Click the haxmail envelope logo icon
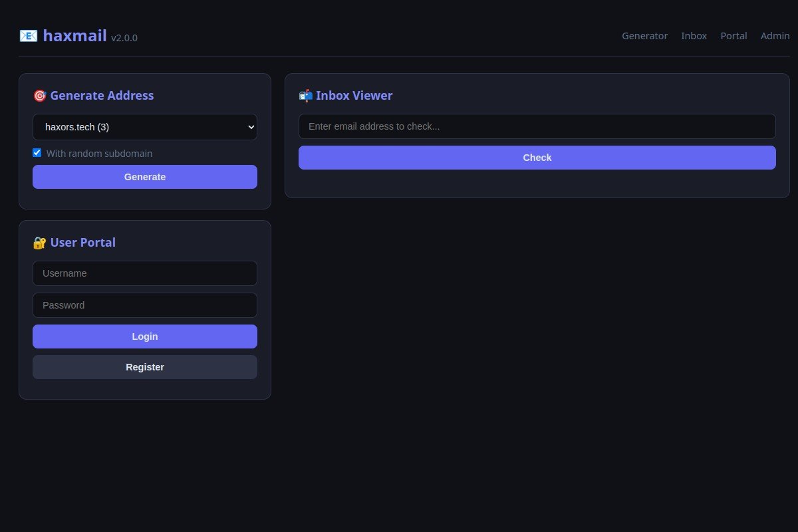This screenshot has height=532, width=798. click(28, 36)
